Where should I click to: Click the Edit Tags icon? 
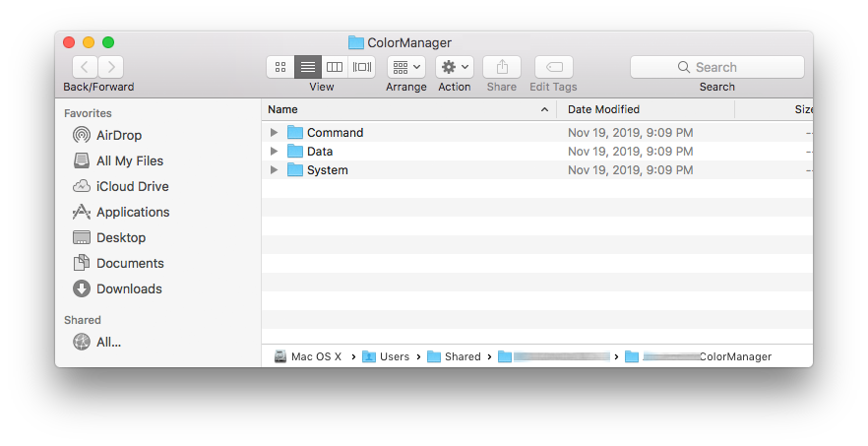[553, 67]
